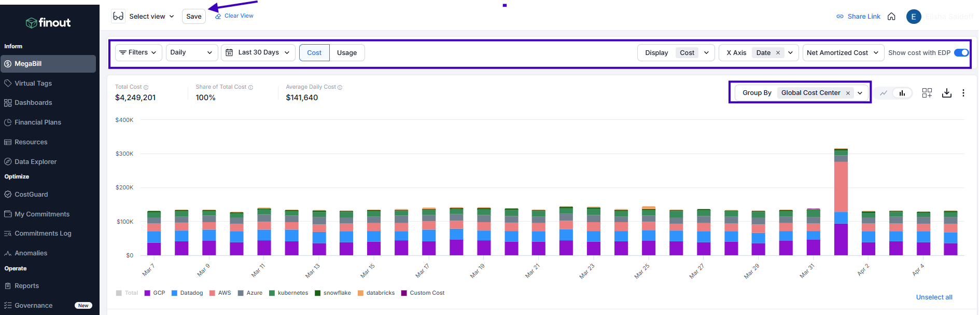Toggle Custom Cost series in legend
Viewport: 980px width, 315px height.
(x=423, y=293)
